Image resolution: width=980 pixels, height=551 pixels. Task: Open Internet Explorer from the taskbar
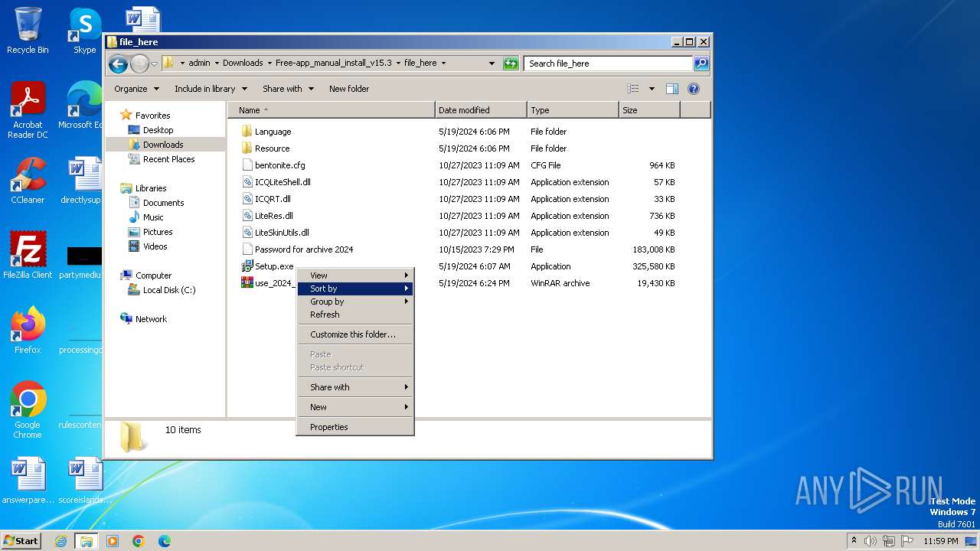click(60, 541)
